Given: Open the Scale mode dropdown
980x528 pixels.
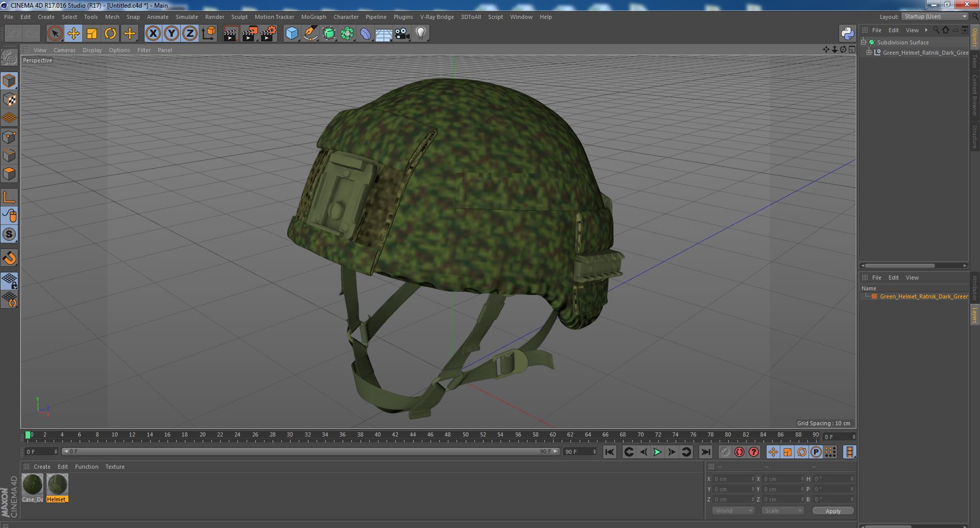Looking at the screenshot, I should pyautogui.click(x=782, y=511).
